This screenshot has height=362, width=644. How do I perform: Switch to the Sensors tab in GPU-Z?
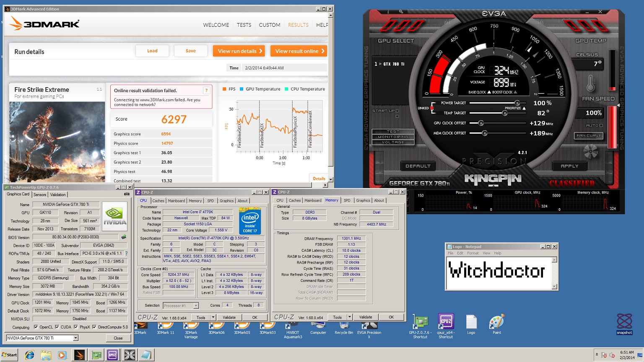click(40, 194)
